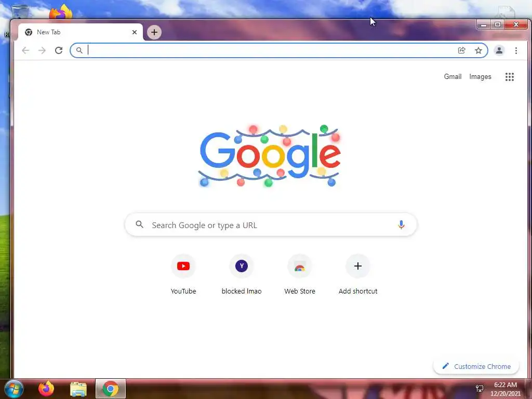Screen dimensions: 532x399
Task: Open the Chrome three-dot menu
Action: [516, 50]
